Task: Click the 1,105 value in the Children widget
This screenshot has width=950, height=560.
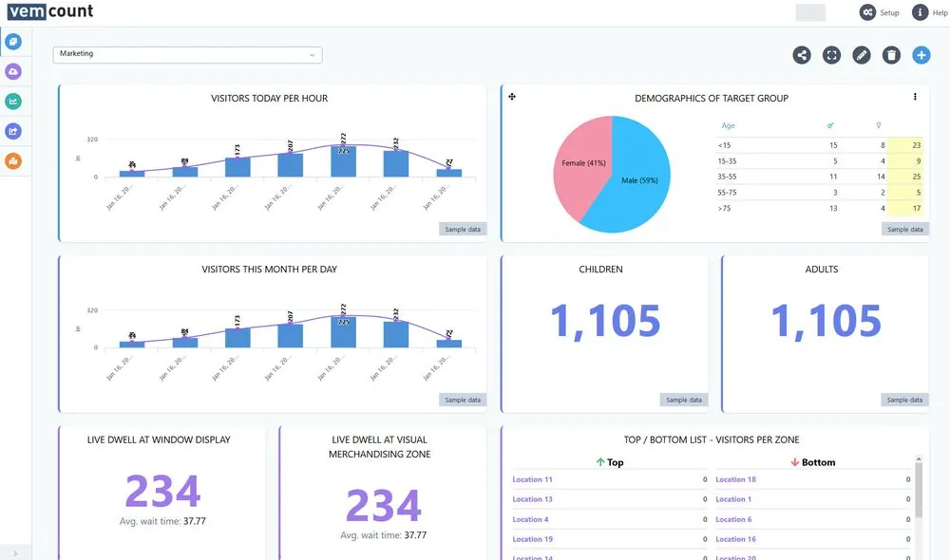Action: click(604, 321)
